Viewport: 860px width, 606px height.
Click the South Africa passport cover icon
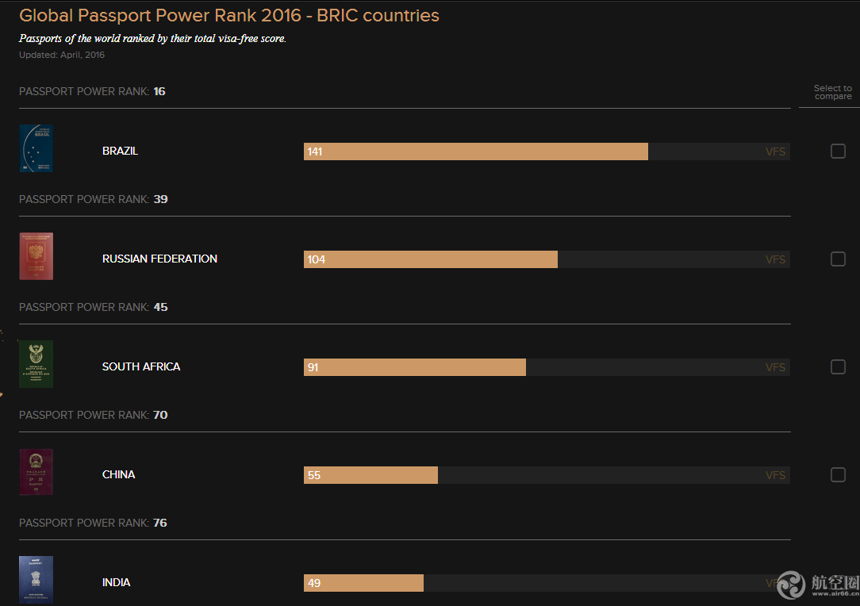[x=36, y=365]
